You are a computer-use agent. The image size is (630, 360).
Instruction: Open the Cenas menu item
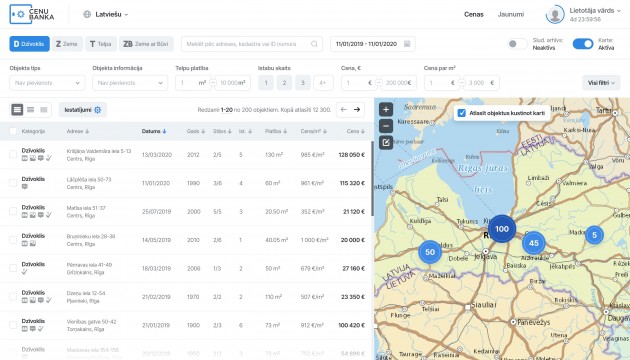pos(474,14)
